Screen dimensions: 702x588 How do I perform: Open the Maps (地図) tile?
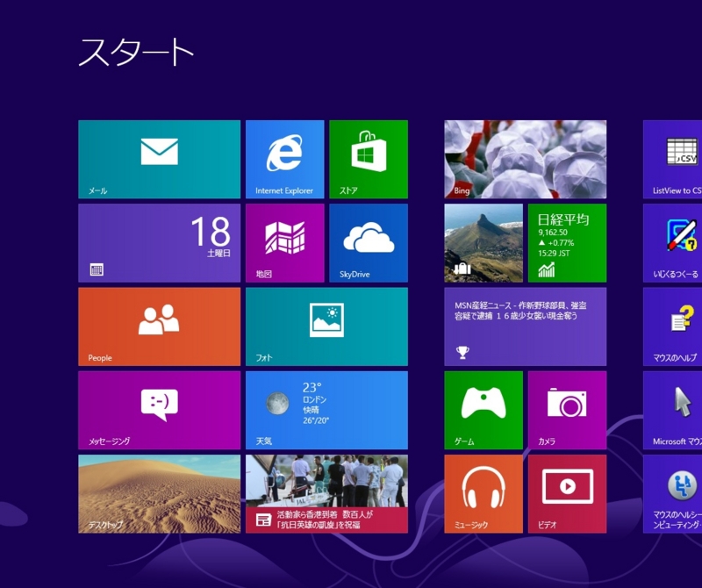[284, 243]
